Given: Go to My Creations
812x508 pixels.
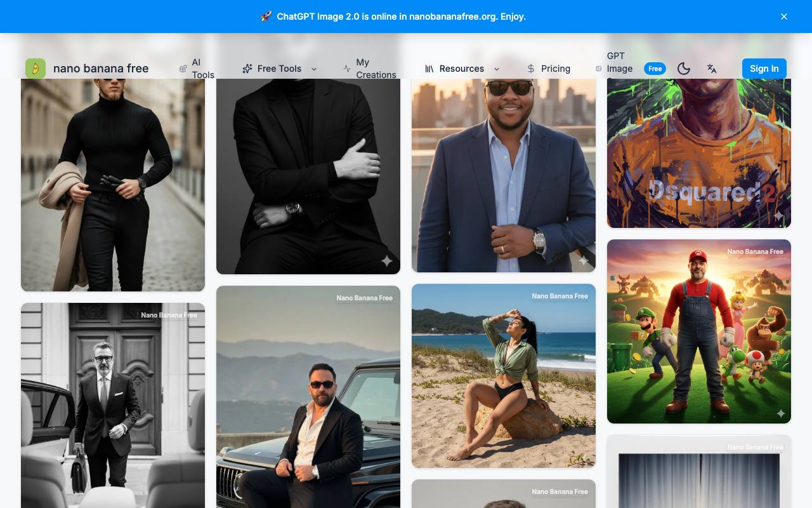Looking at the screenshot, I should pos(369,69).
